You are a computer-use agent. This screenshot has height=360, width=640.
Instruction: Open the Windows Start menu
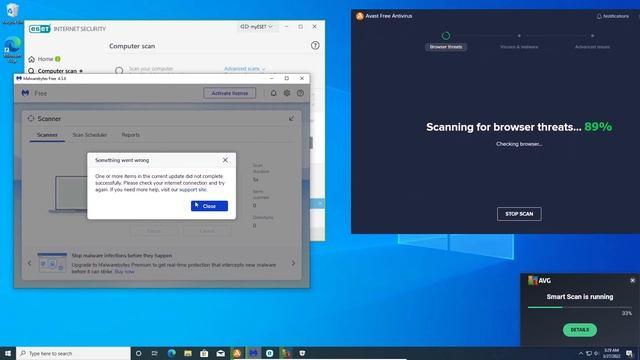point(8,353)
